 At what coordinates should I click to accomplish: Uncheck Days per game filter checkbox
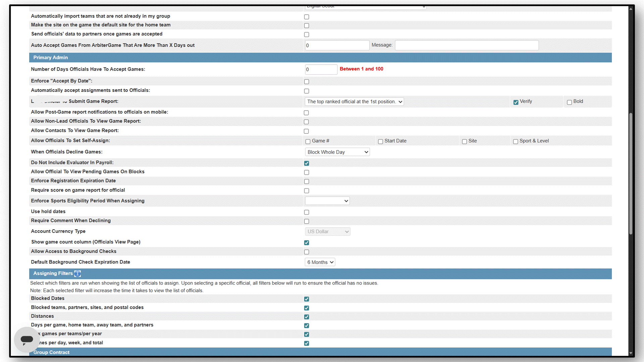[x=307, y=325]
